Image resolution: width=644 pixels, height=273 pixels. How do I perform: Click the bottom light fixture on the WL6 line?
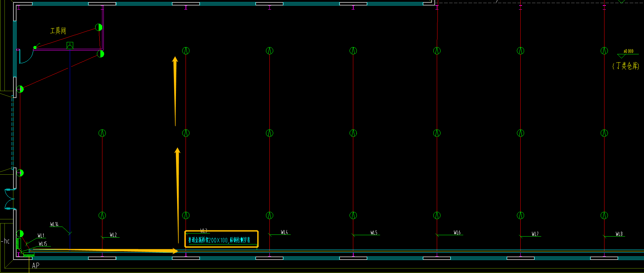click(437, 216)
